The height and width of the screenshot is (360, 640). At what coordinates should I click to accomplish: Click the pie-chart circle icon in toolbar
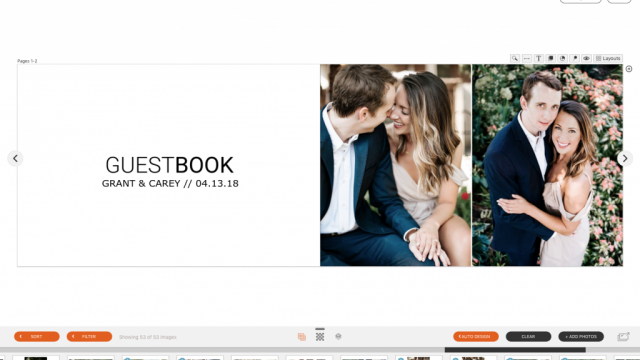[562, 58]
